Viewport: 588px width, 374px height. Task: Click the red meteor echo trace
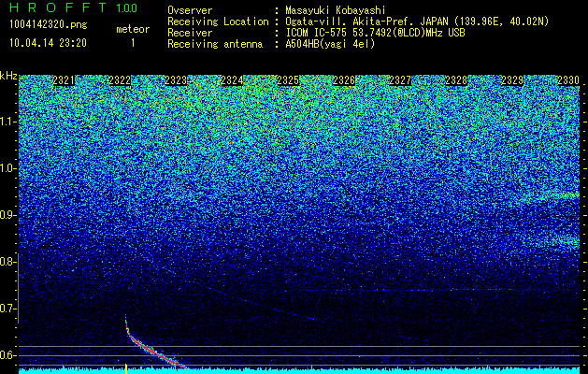click(x=151, y=350)
